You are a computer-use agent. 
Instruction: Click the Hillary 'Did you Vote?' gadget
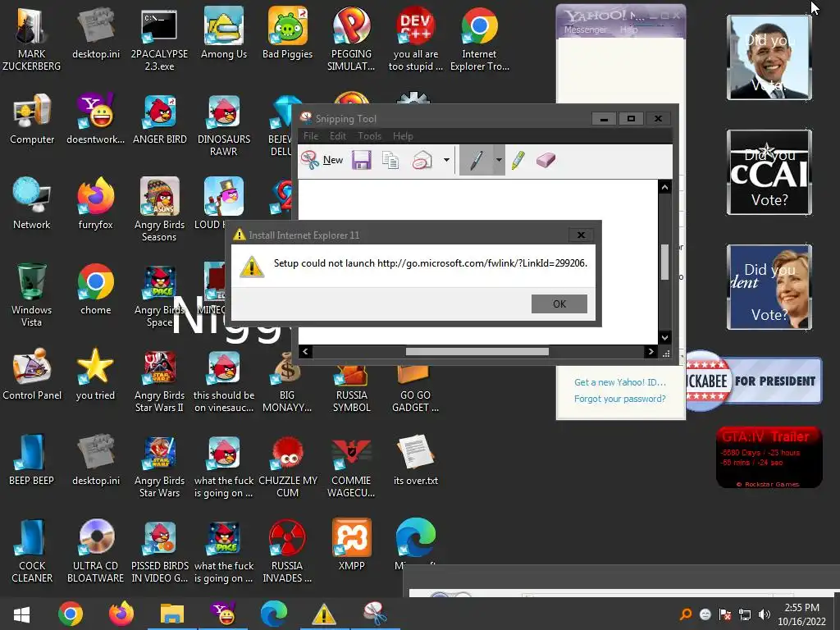769,287
